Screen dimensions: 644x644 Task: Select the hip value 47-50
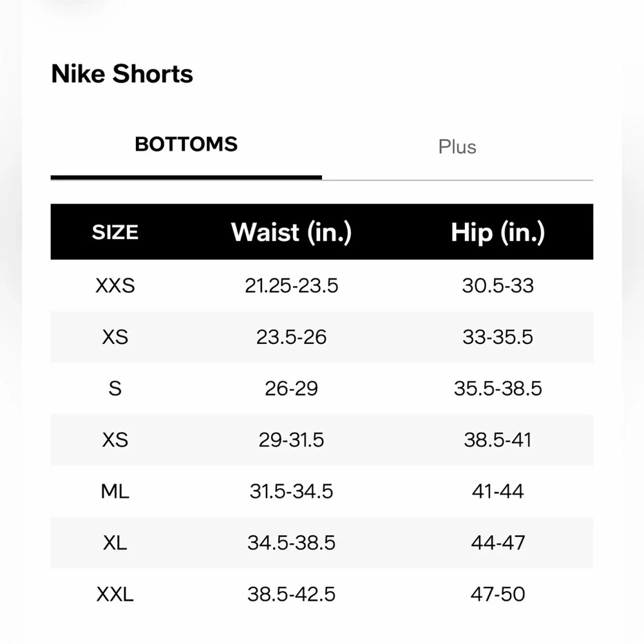tap(498, 594)
